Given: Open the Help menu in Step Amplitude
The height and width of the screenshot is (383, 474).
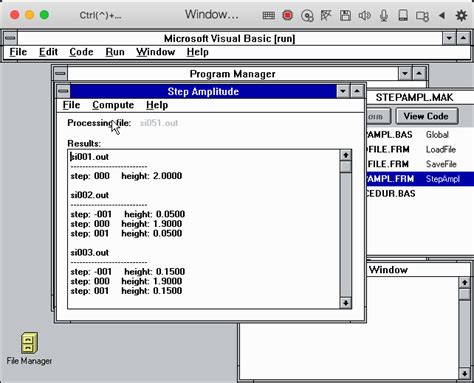Looking at the screenshot, I should point(157,105).
